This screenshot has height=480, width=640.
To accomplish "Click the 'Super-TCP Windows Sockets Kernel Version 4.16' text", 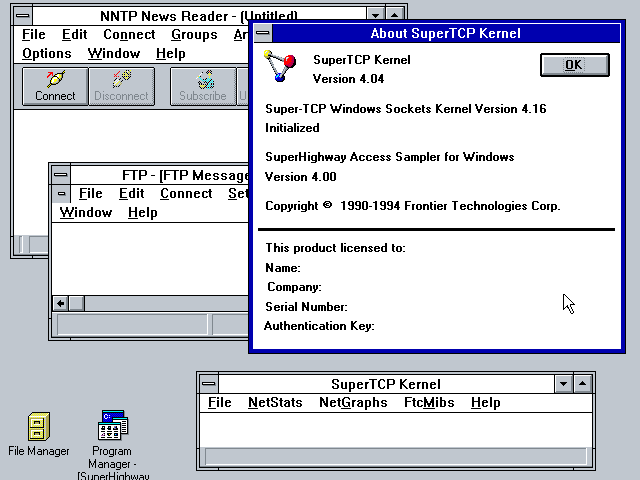I will [x=406, y=109].
